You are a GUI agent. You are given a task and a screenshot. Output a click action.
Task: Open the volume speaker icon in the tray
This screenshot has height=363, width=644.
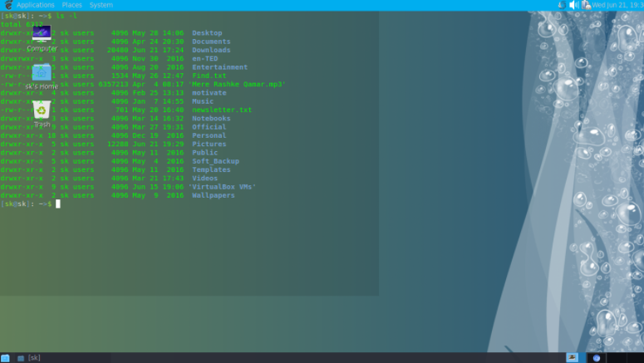click(x=573, y=5)
